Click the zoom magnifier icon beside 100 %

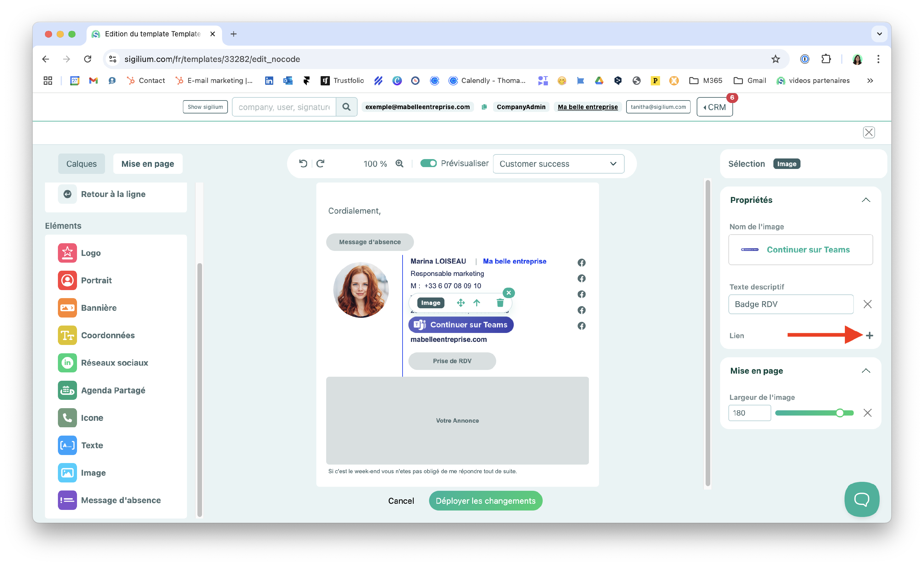399,164
